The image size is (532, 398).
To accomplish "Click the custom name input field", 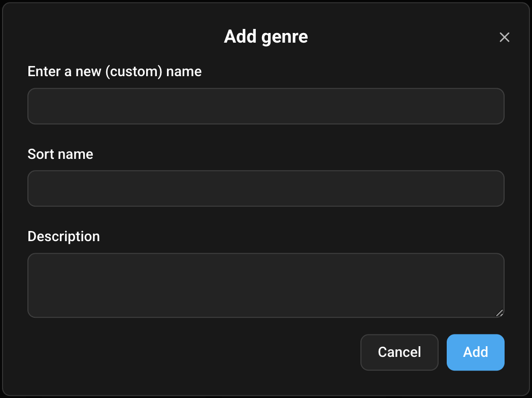I will 265,106.
